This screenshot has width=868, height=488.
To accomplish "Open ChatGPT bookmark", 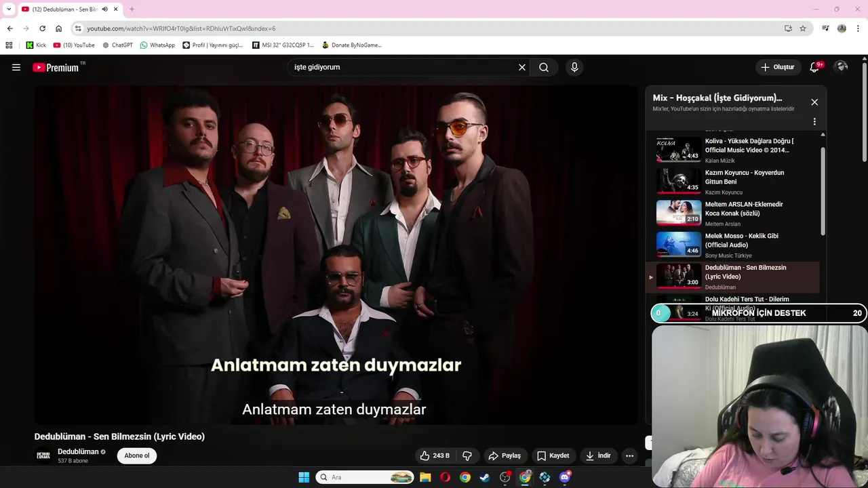I will click(x=117, y=45).
